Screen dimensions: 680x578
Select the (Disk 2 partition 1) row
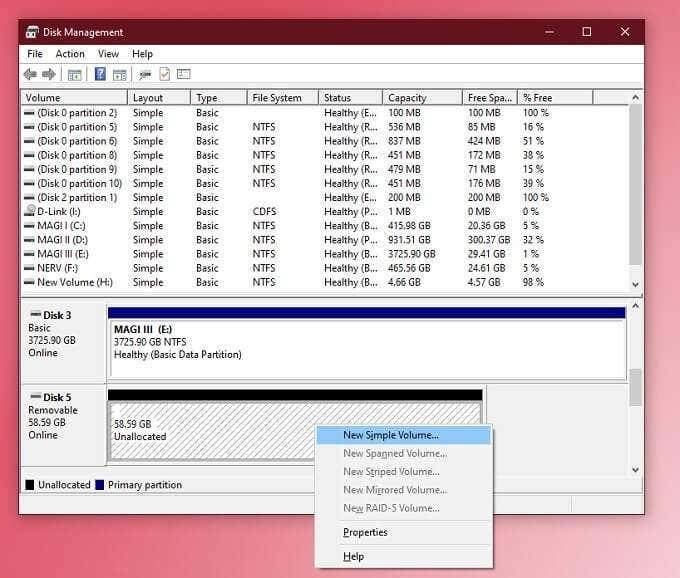click(325, 197)
